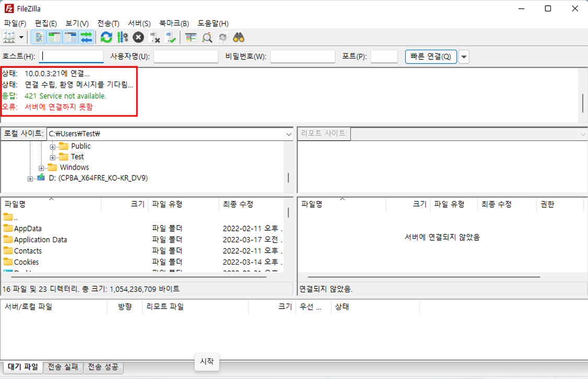
Task: Select the AppData folder row
Action: tap(143, 229)
